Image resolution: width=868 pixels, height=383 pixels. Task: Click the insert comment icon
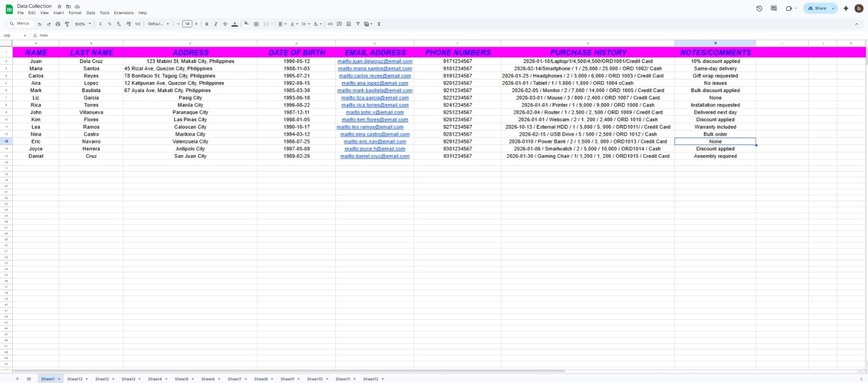point(339,24)
